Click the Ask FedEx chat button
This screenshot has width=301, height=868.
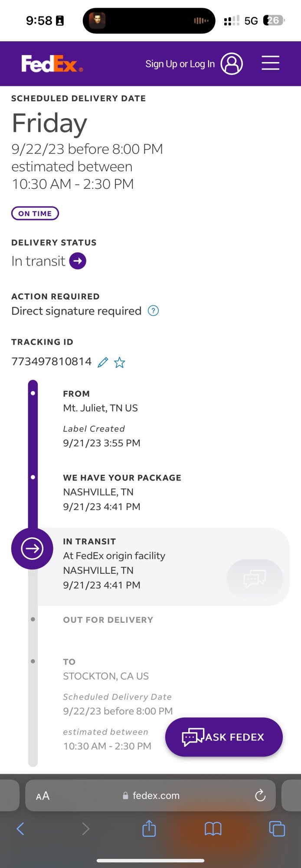coord(224,737)
